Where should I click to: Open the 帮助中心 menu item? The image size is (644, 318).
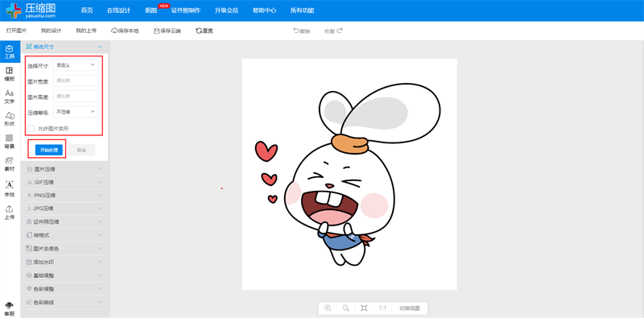(264, 10)
